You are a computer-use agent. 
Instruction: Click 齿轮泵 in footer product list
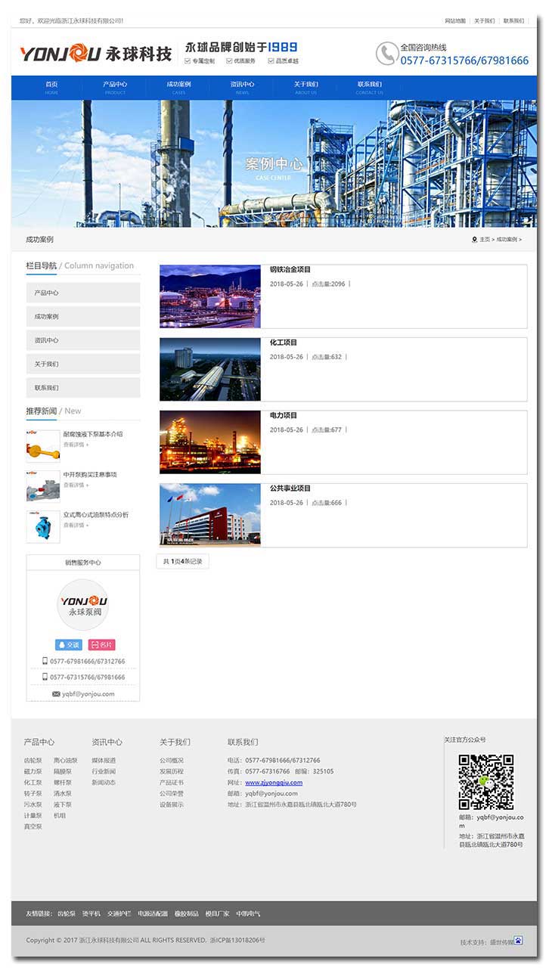click(x=33, y=761)
